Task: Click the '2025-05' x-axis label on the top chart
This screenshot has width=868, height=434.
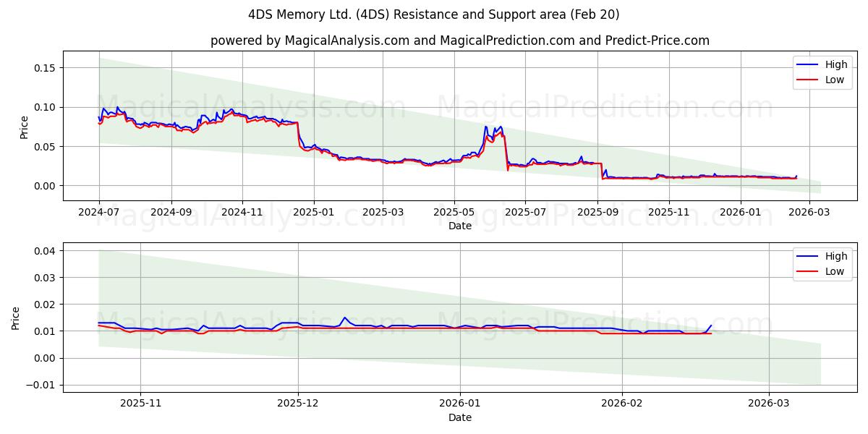Action: click(x=454, y=213)
